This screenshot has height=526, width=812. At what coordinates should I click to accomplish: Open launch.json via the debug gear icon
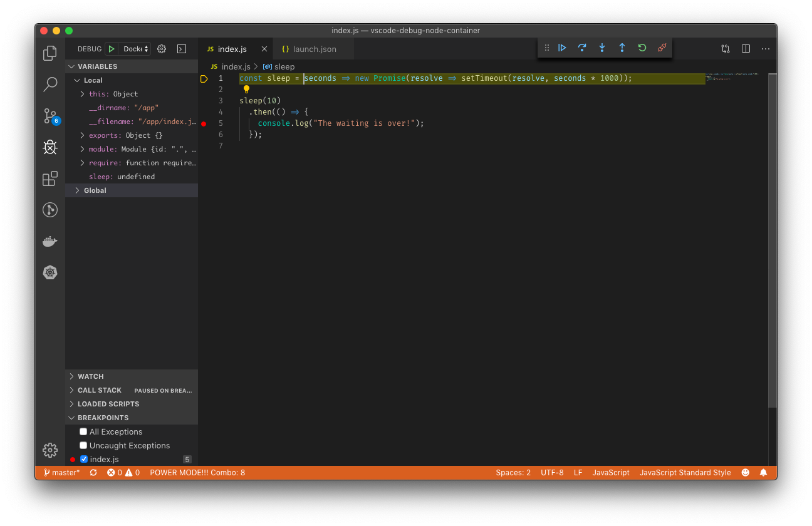162,49
